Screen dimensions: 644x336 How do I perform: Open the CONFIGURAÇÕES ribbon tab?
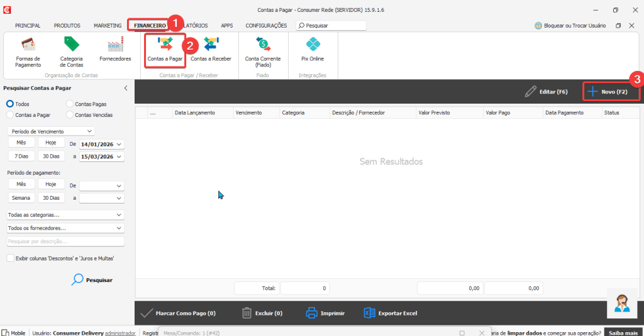coord(266,26)
